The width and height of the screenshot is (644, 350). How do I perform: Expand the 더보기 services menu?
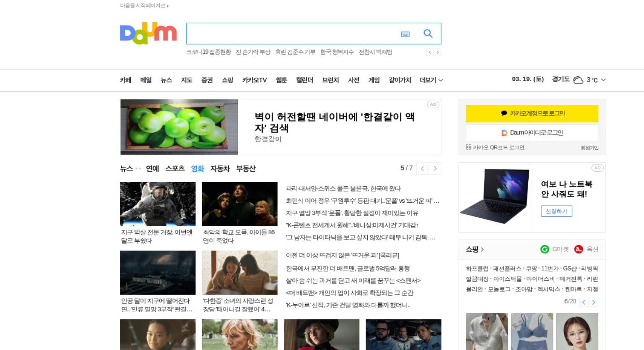431,80
